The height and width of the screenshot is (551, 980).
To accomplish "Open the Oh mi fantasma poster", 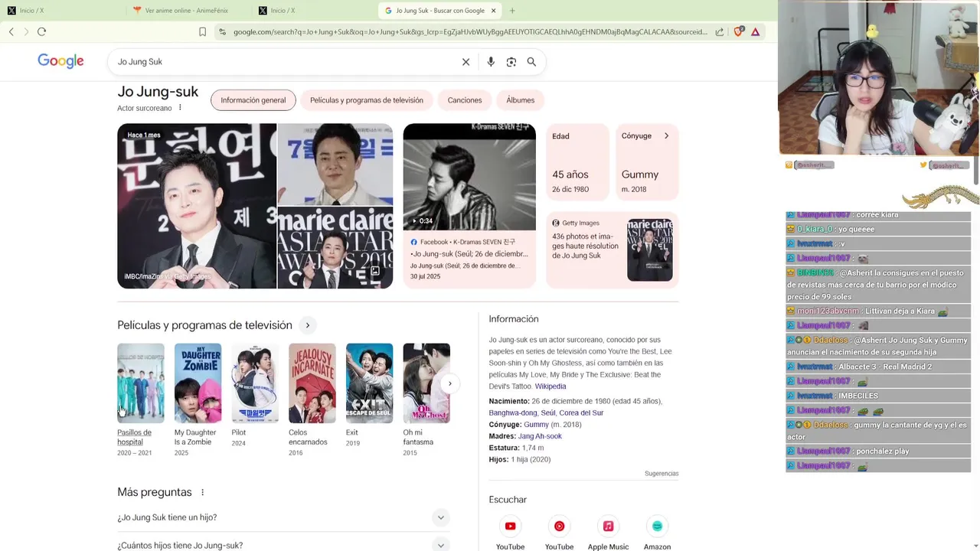I will coord(426,383).
